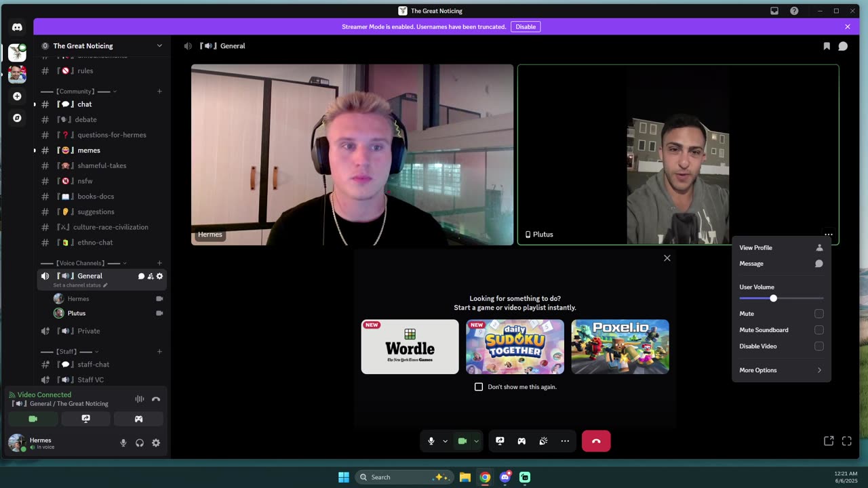Viewport: 868px width, 488px height.
Task: Open User Settings gear icon
Action: [156, 443]
